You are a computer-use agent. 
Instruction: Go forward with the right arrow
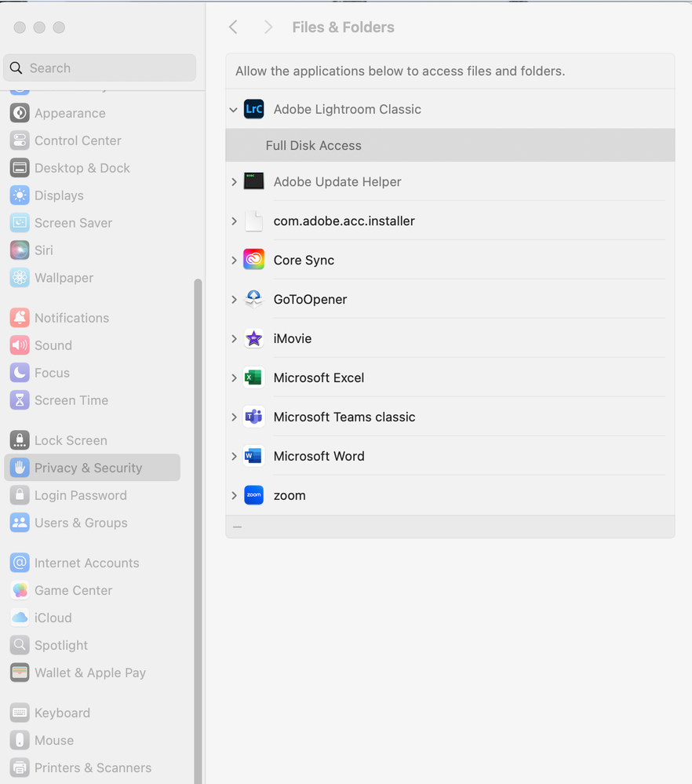[x=268, y=27]
